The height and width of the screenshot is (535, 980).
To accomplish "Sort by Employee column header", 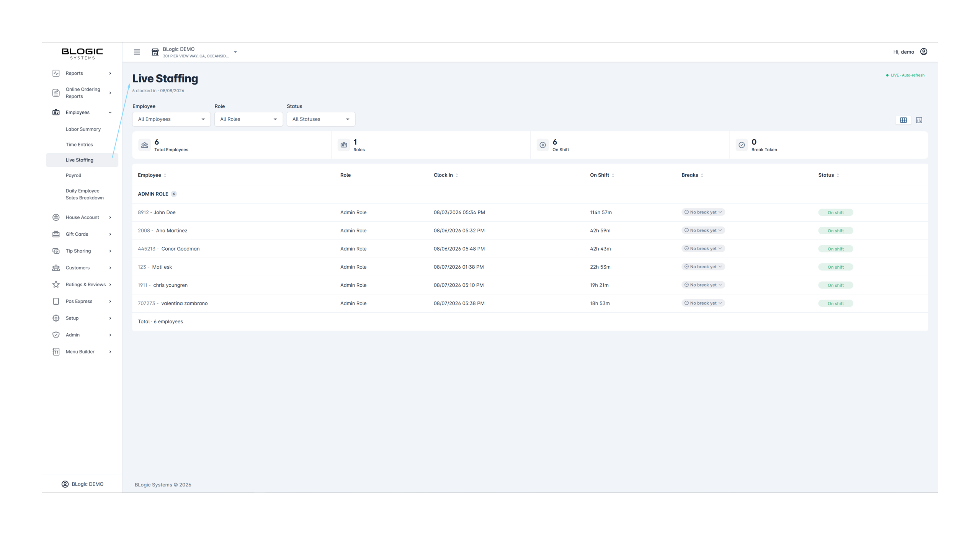I will click(152, 175).
